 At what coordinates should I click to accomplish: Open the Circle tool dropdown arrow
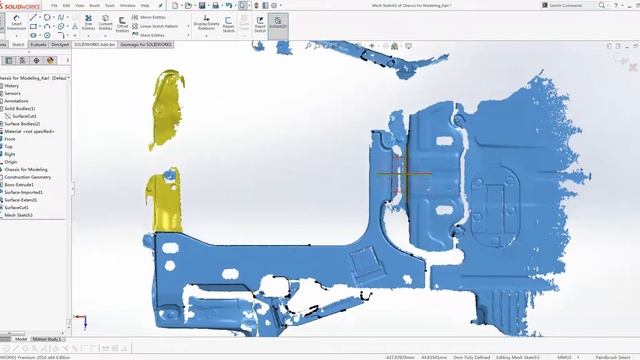(x=53, y=18)
